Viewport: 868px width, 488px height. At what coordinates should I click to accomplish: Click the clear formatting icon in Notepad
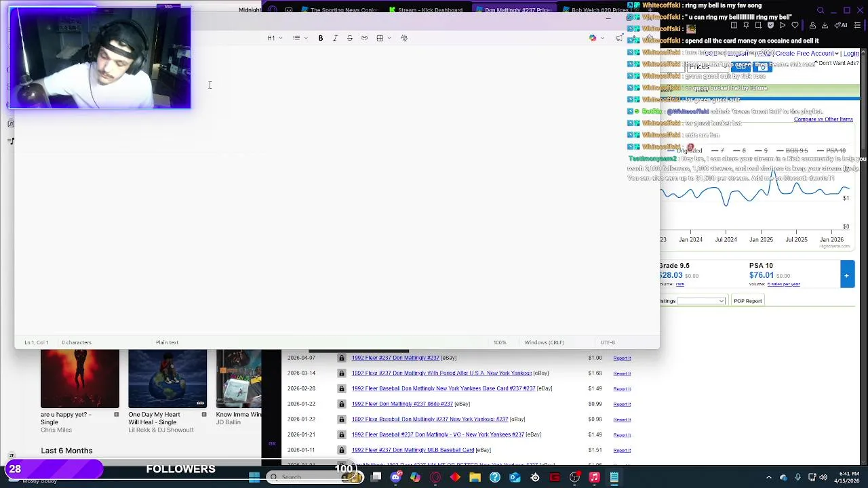pyautogui.click(x=404, y=38)
